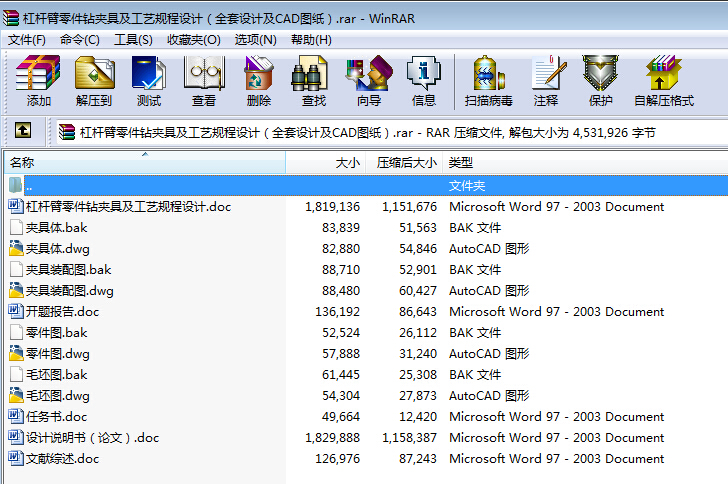Click the parent folder icon in '..' row
This screenshot has width=728, height=484.
15,185
